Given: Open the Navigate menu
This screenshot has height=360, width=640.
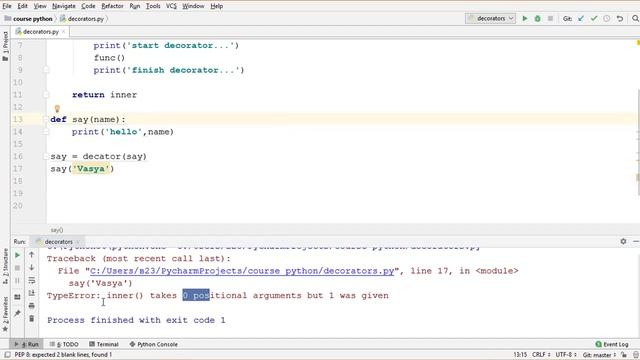Looking at the screenshot, I should coord(64,6).
